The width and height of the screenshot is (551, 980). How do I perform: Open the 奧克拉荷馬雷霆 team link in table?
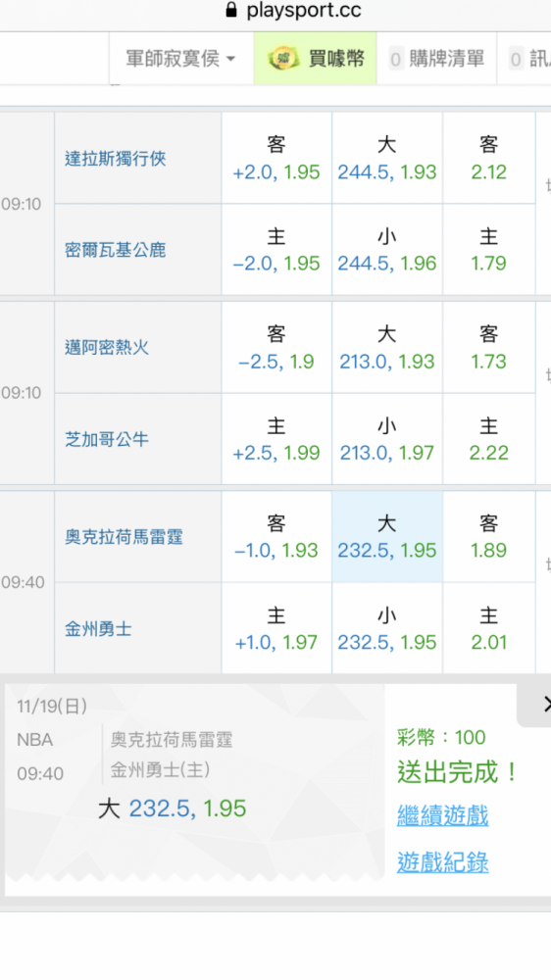(124, 537)
